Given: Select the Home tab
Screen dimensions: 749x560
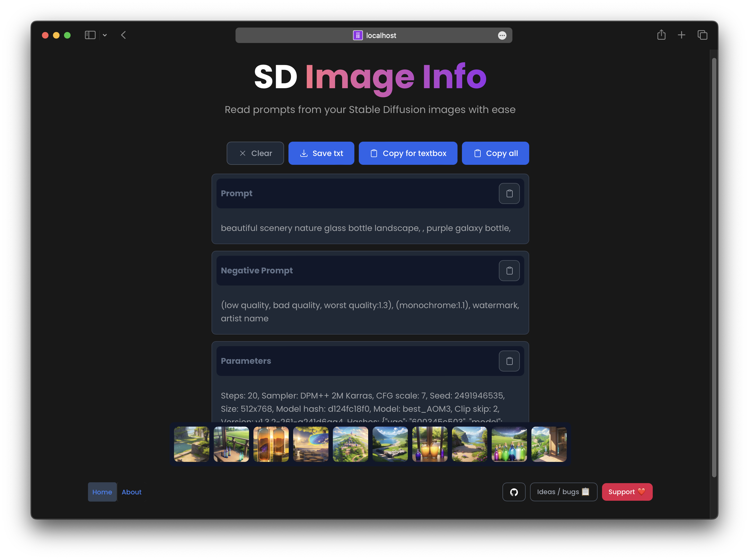Looking at the screenshot, I should [x=102, y=492].
